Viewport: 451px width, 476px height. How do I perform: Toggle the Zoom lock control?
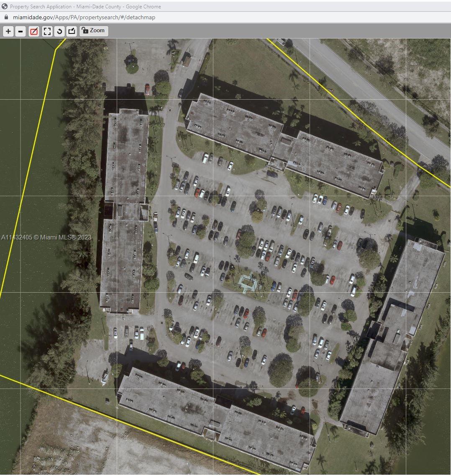tap(94, 31)
